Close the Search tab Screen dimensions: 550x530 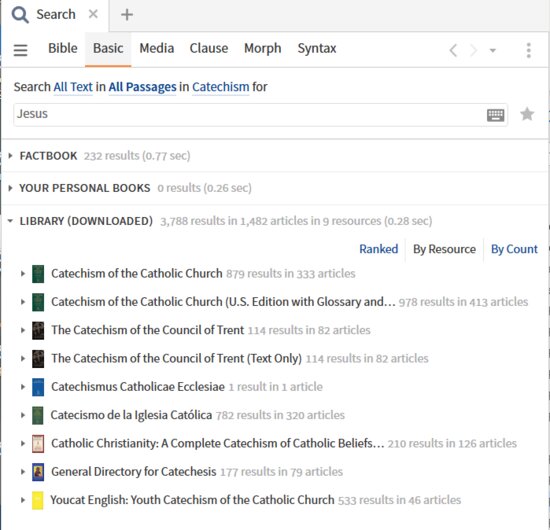click(93, 14)
